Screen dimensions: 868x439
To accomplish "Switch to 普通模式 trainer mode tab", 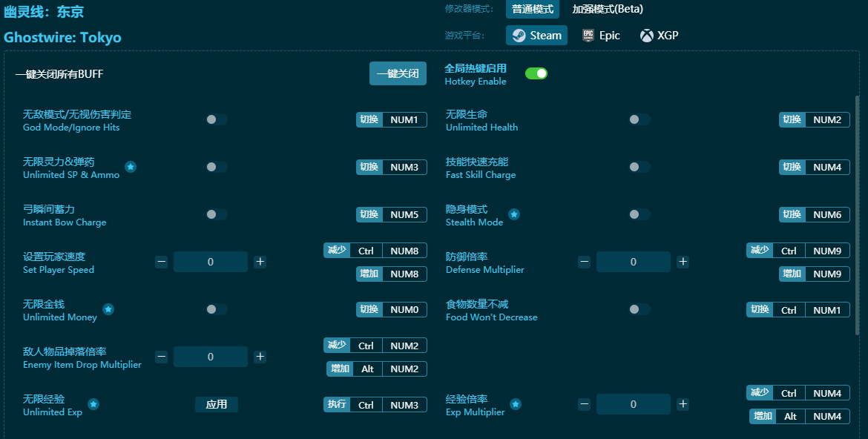I will click(x=533, y=9).
